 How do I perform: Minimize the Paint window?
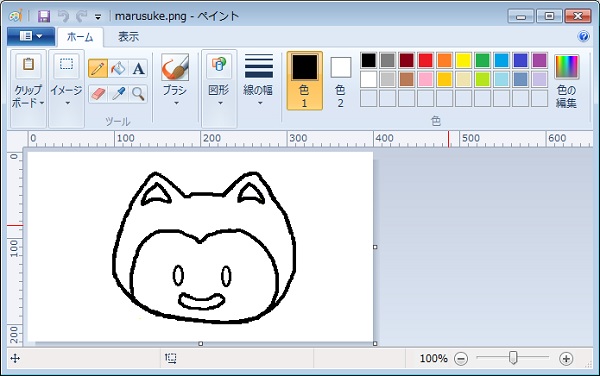click(x=521, y=16)
